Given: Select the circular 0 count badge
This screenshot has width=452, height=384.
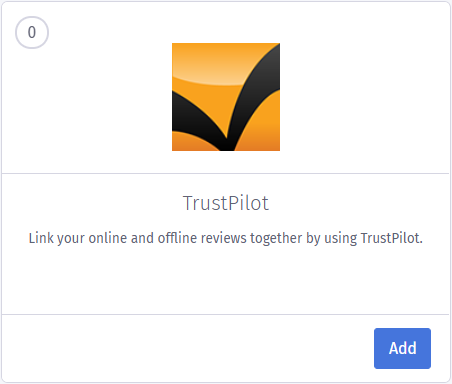Looking at the screenshot, I should pos(32,32).
